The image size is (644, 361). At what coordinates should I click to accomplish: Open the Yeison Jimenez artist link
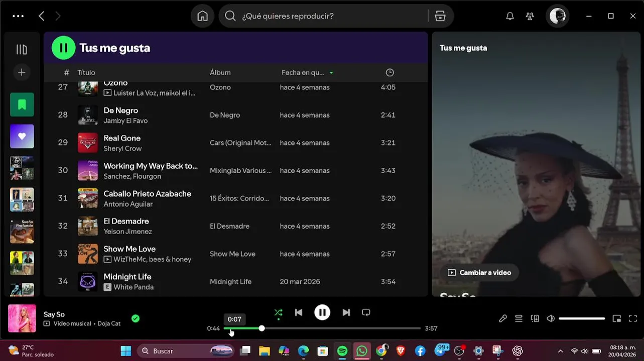coord(127,232)
